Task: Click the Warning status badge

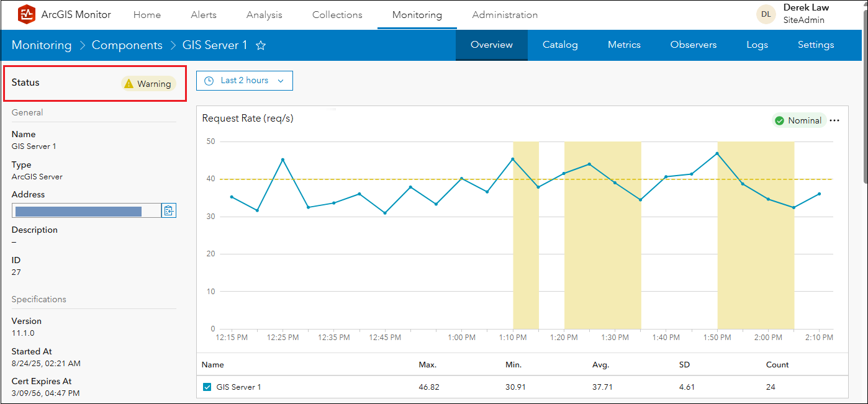Action: 148,84
